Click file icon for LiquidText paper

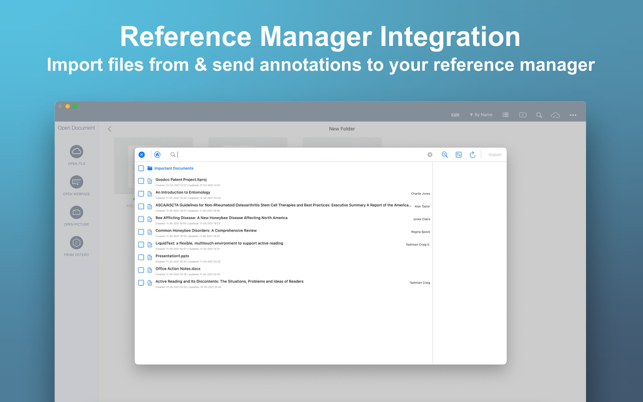pos(150,244)
